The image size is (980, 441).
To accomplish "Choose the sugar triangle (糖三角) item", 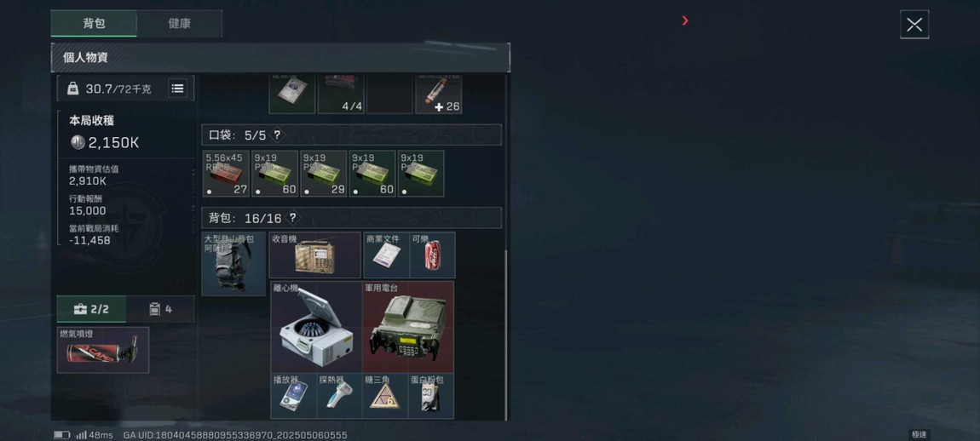I will (x=385, y=396).
